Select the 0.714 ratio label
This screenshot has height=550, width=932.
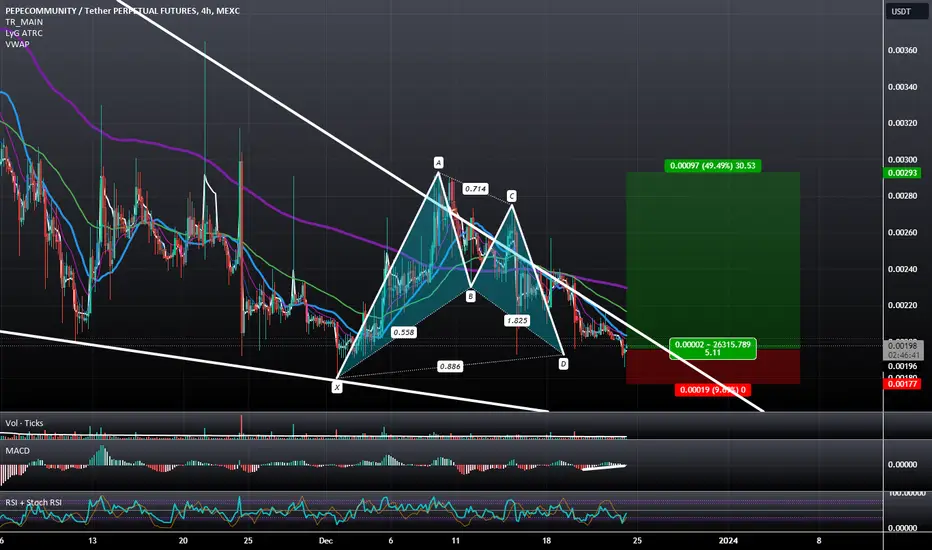[476, 188]
